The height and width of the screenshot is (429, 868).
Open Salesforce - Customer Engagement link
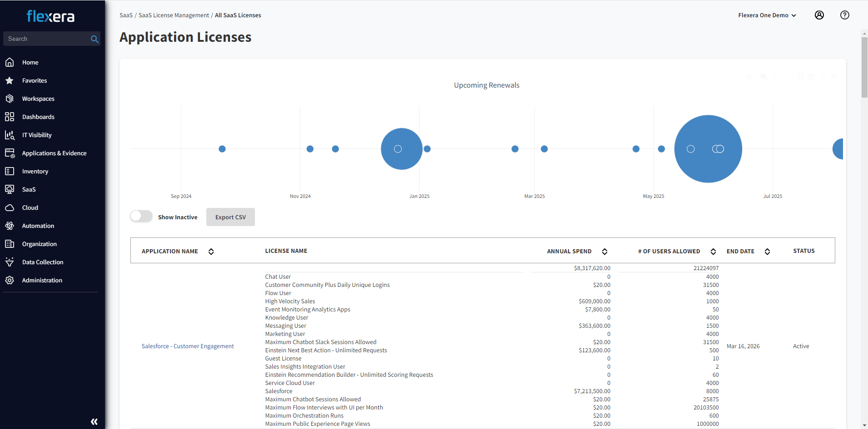click(x=188, y=346)
